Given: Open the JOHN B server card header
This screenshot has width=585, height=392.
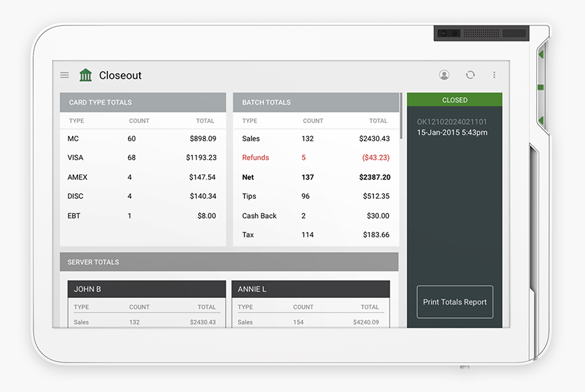Looking at the screenshot, I should [147, 289].
